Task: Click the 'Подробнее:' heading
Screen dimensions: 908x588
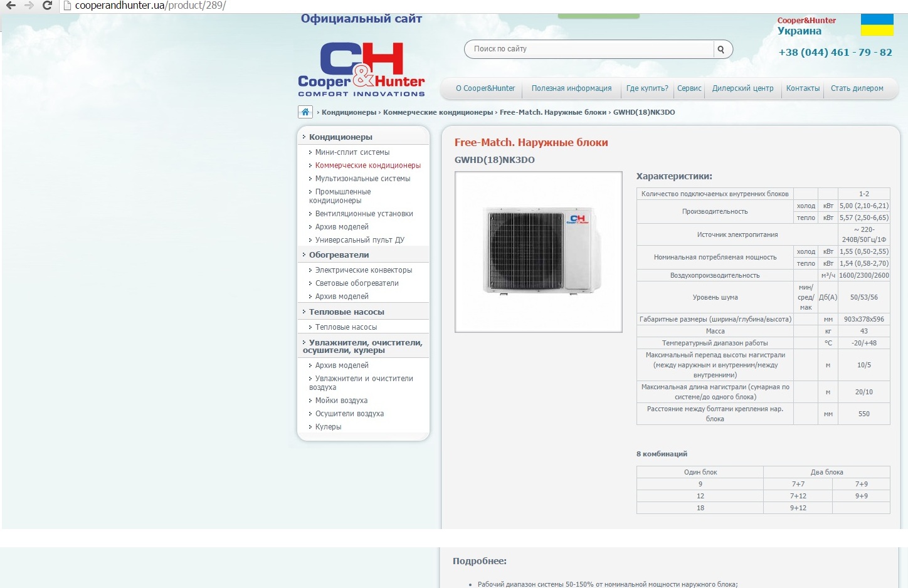Action: click(x=480, y=561)
